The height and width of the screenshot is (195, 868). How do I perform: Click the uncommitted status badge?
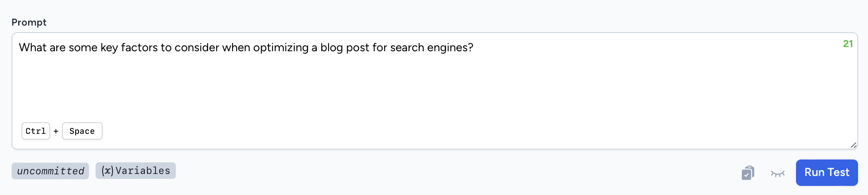(50, 171)
